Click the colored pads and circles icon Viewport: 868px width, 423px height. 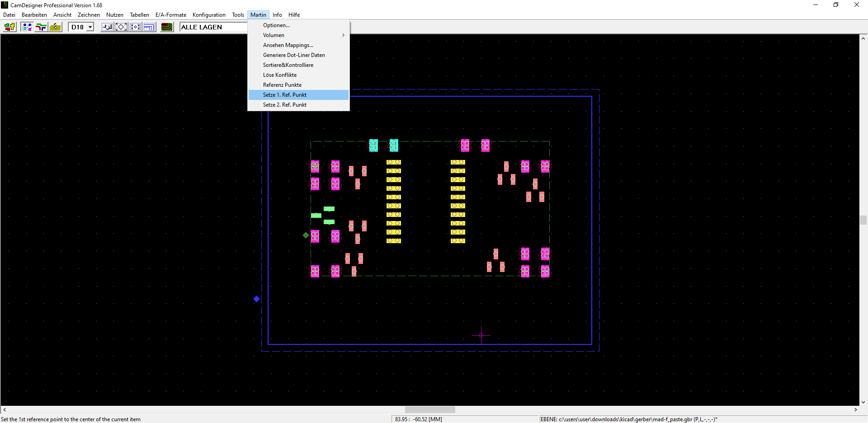click(27, 27)
